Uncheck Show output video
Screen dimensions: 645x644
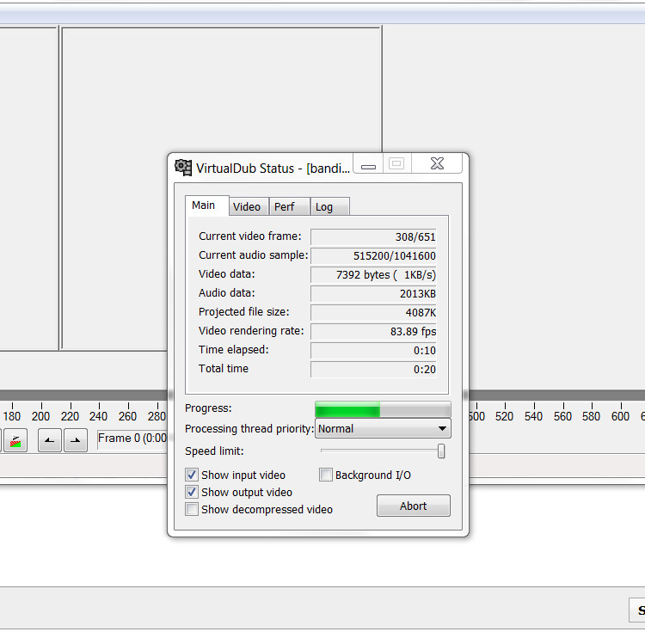click(x=191, y=493)
